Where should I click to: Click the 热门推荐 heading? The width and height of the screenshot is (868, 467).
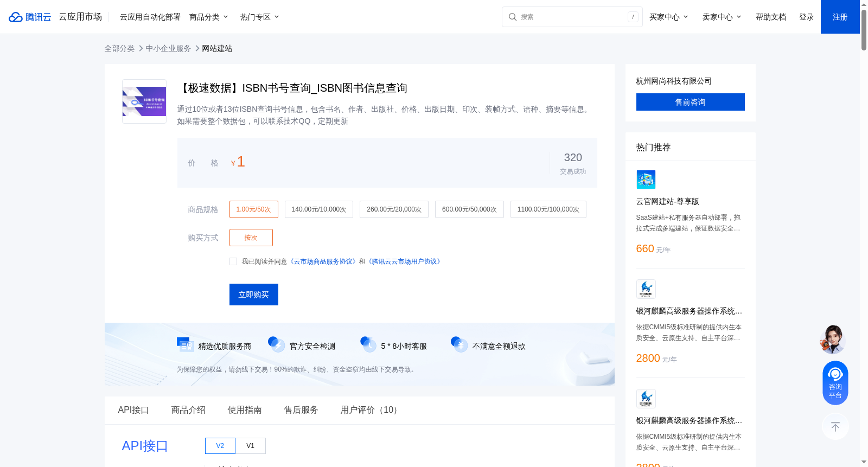click(x=654, y=147)
